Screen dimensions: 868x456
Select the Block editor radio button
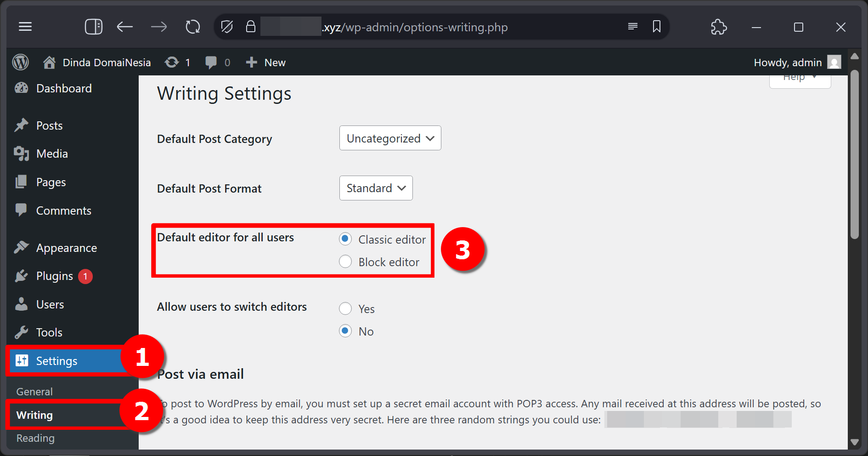(345, 262)
